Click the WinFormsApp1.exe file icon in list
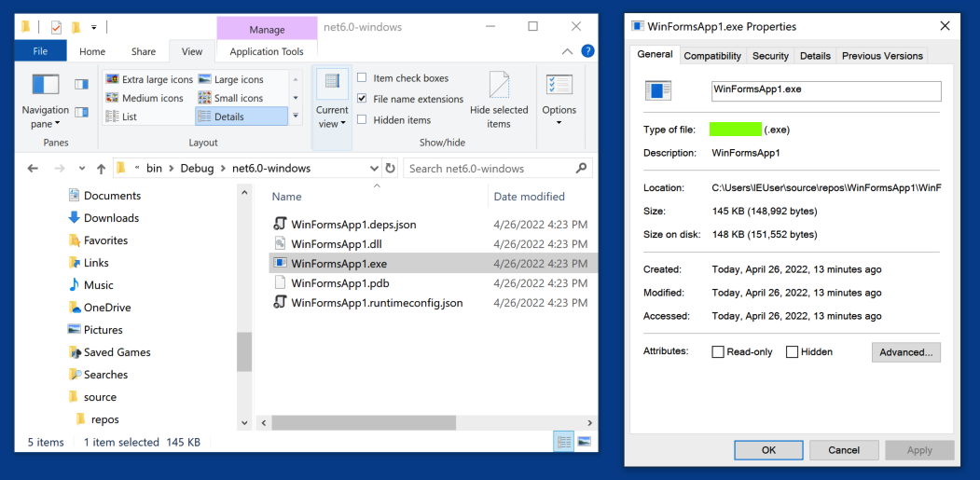Screen dimensions: 980x480 click(x=280, y=264)
